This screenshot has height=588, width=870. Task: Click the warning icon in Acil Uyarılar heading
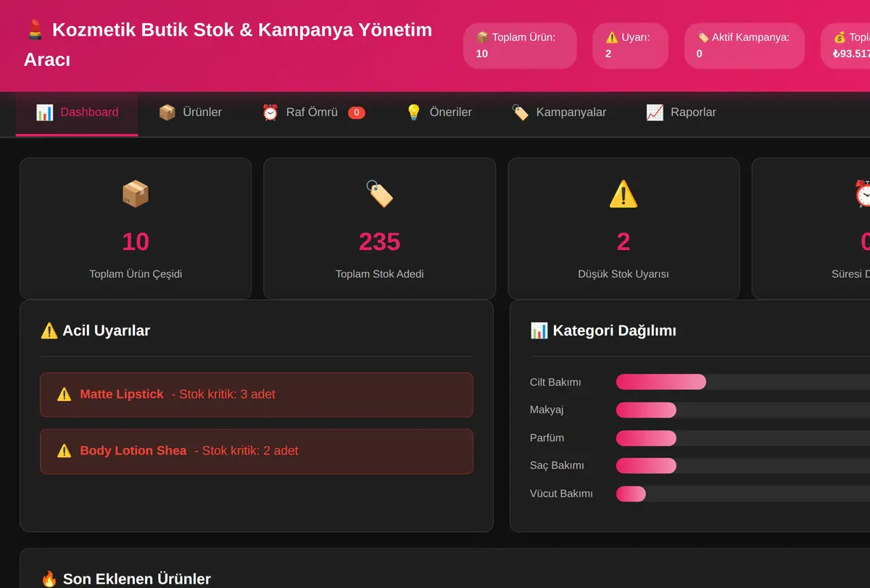coord(49,331)
